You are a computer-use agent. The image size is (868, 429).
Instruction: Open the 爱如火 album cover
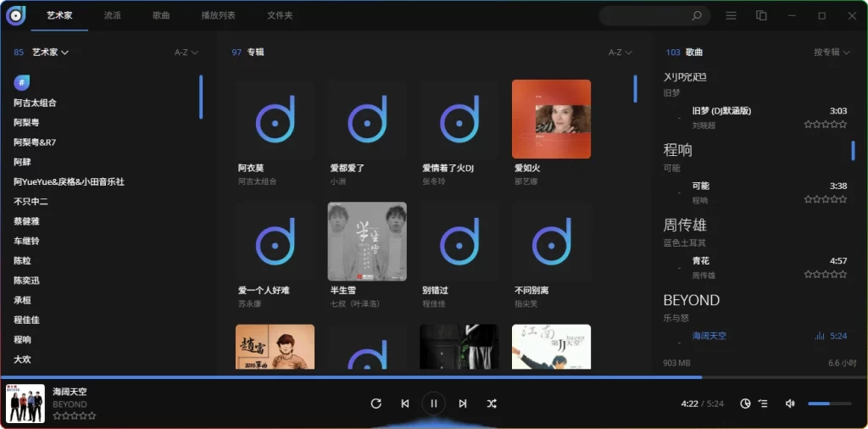point(551,119)
